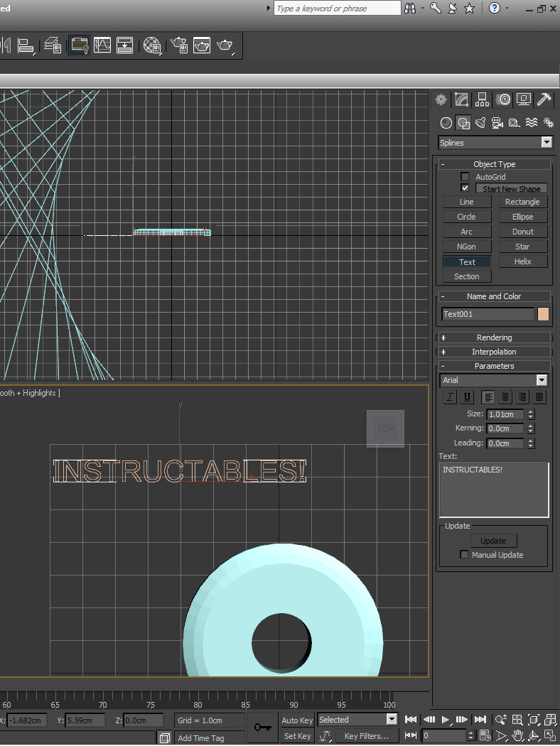This screenshot has width=560, height=746.
Task: Open the Display panel tab
Action: click(523, 99)
